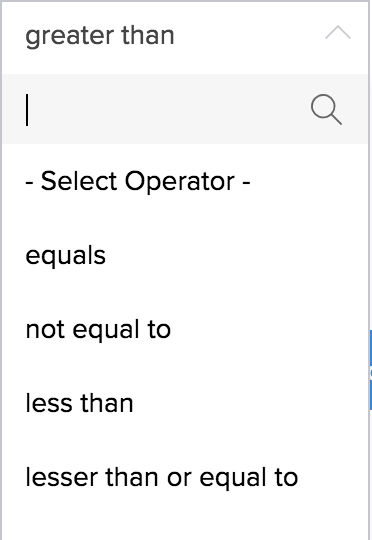Screen dimensions: 372x540
Task: Apply lesser than or equal to comparison
Action: (185, 477)
